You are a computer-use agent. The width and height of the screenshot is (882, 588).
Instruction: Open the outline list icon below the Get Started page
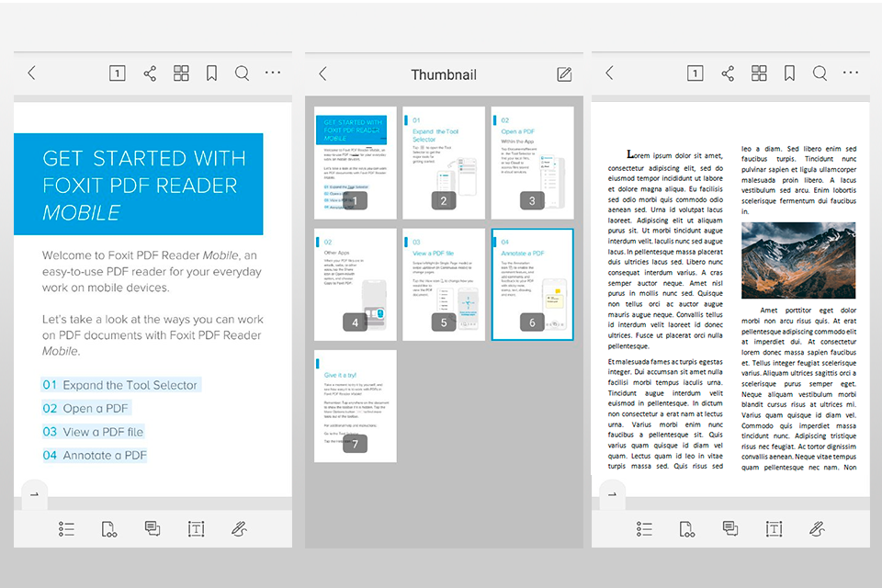(x=66, y=528)
